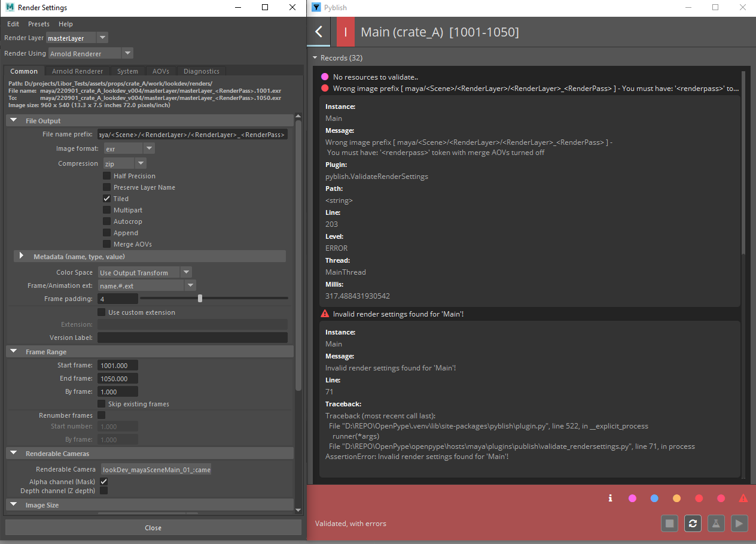This screenshot has width=756, height=544.
Task: Enable Depth channel (Z depth) checkbox
Action: coord(103,491)
